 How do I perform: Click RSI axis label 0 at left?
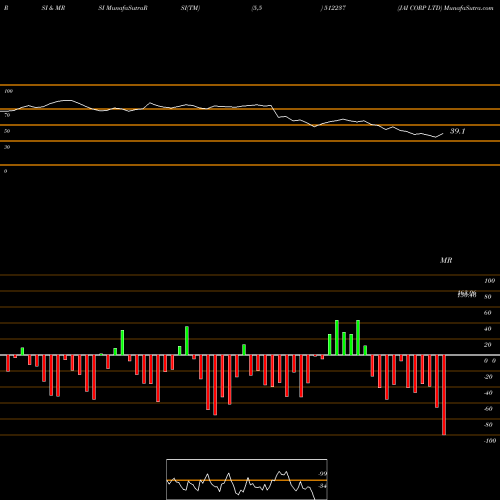[x=5, y=171]
